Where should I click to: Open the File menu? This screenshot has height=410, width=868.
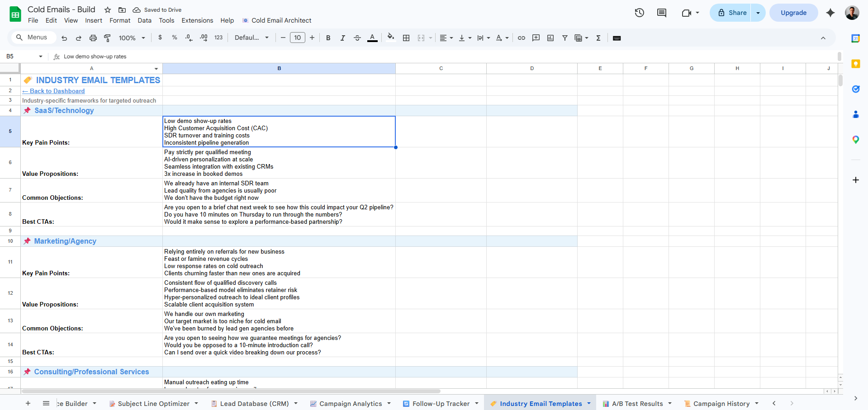pos(33,20)
